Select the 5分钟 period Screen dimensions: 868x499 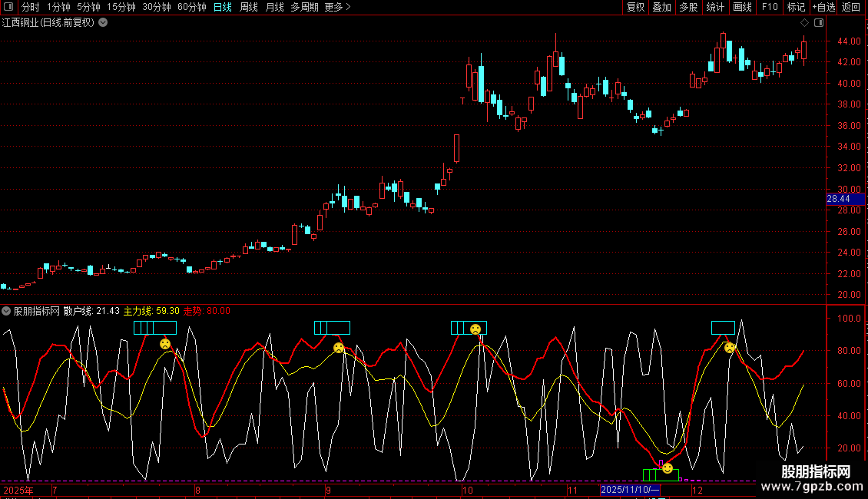(x=88, y=7)
